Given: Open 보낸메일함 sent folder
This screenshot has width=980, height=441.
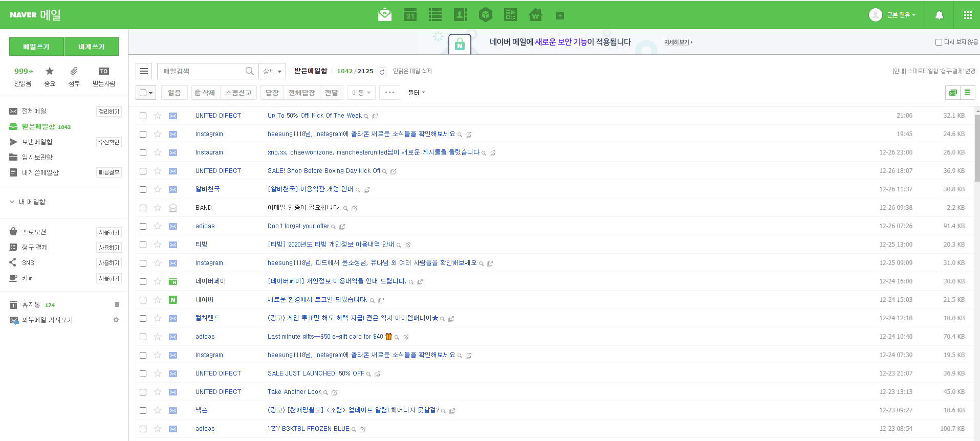Looking at the screenshot, I should click(37, 142).
